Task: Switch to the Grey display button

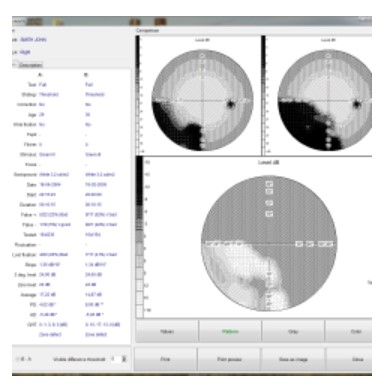Action: (x=293, y=332)
